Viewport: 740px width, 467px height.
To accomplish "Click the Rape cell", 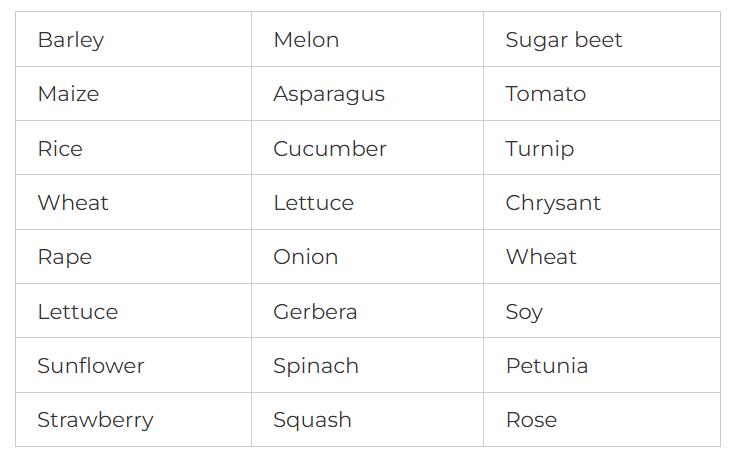I will coord(65,257).
